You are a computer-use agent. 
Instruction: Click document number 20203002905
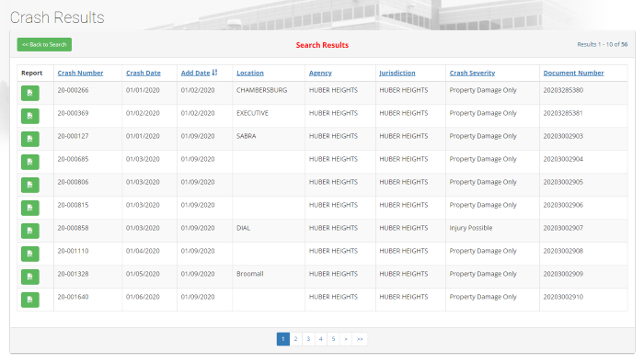563,182
